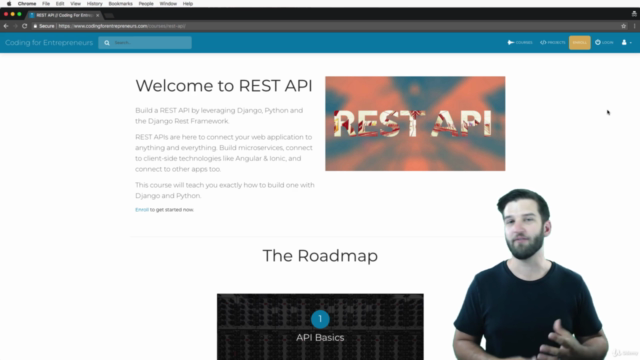Open Projects in the navbar

tap(553, 42)
